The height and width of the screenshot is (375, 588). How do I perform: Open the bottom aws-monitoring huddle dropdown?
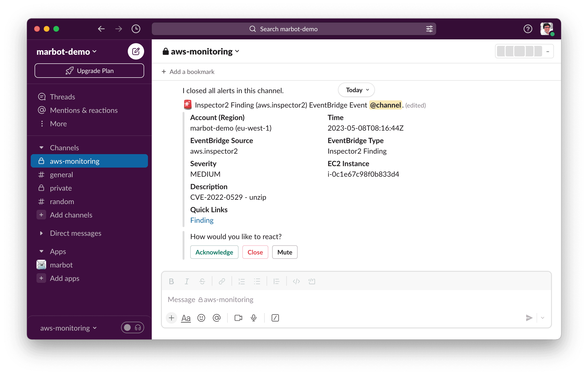tap(69, 328)
